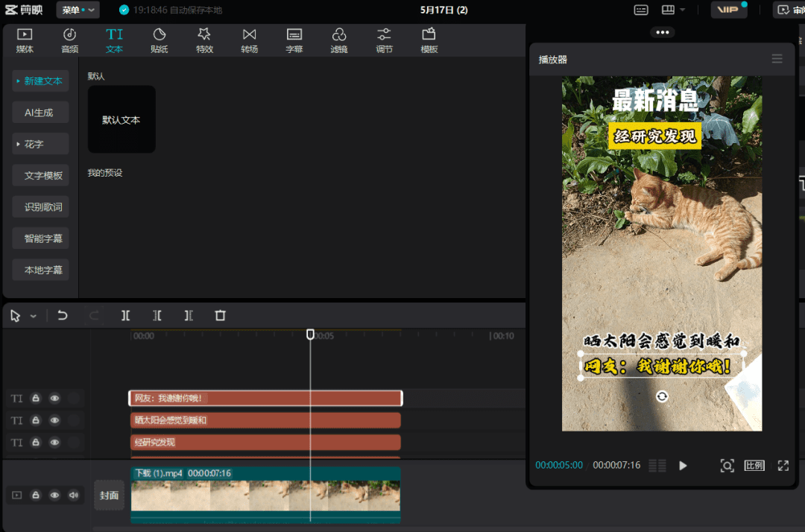
Task: Lock the 晒太阳会感觉到暖和 text track
Action: [x=35, y=420]
